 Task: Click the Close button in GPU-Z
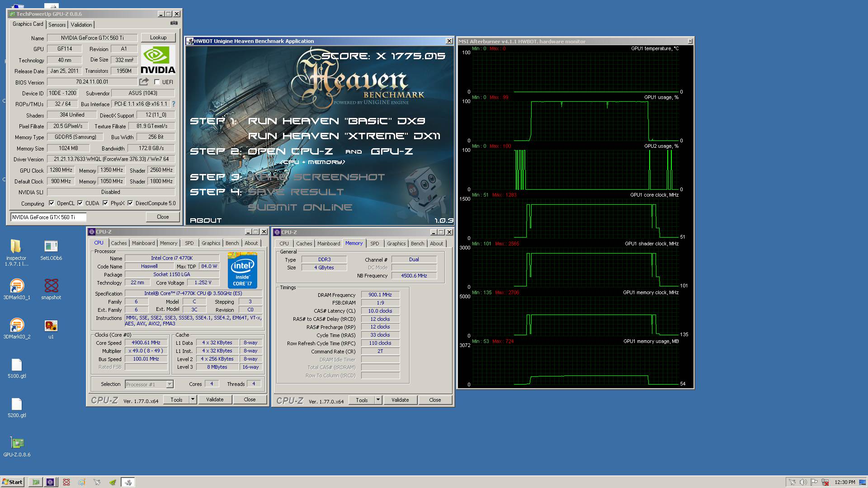coord(163,217)
